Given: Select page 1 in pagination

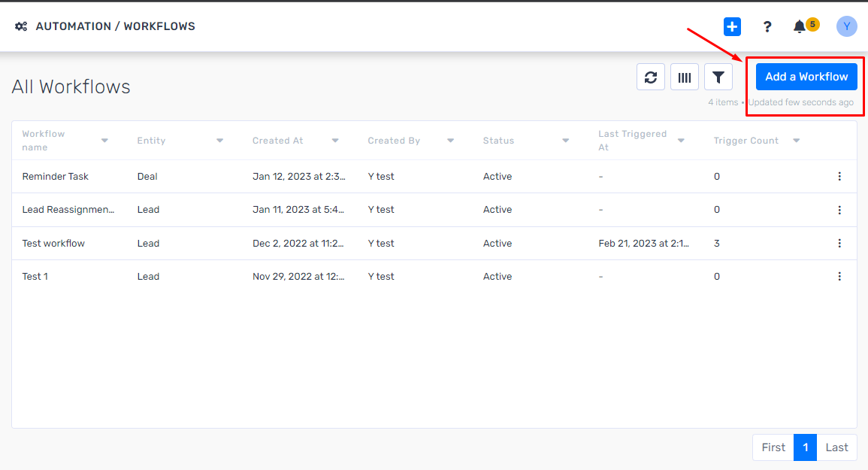Looking at the screenshot, I should (x=806, y=447).
